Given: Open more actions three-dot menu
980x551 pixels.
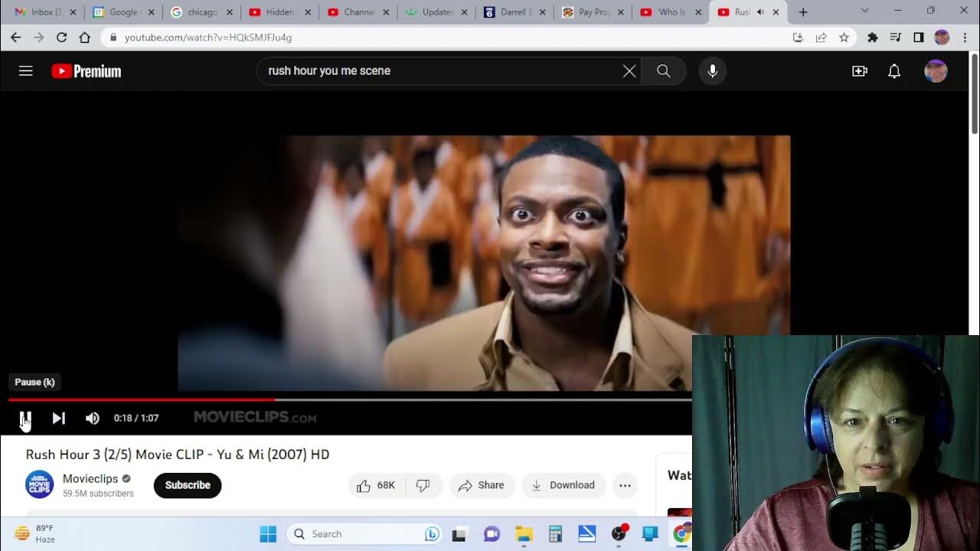Looking at the screenshot, I should pos(625,485).
